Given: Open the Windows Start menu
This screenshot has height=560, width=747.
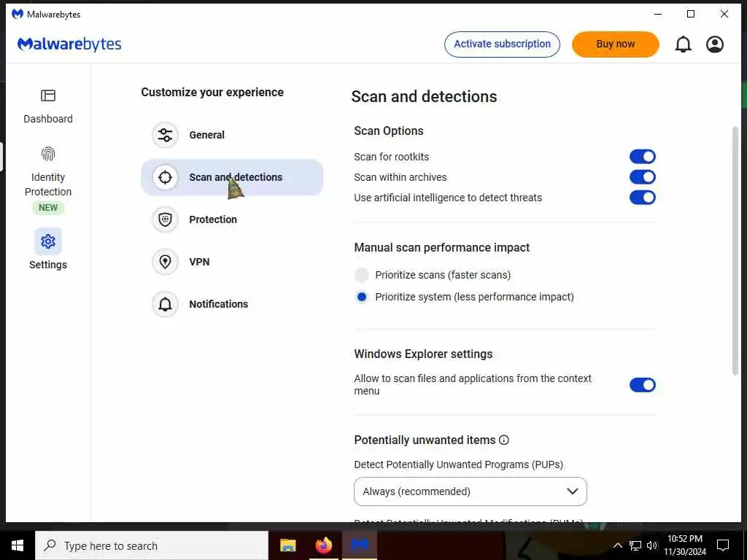Looking at the screenshot, I should [x=18, y=545].
